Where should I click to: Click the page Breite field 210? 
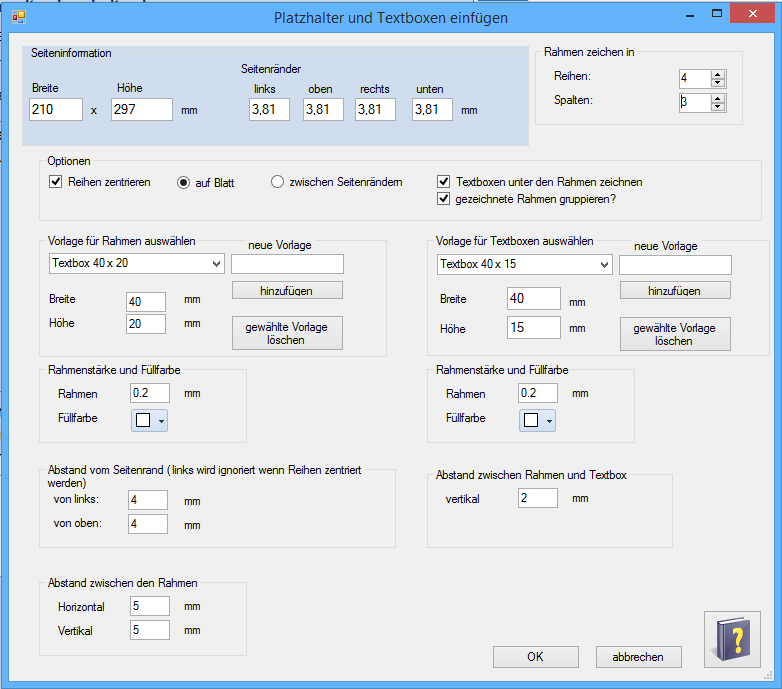[x=56, y=109]
